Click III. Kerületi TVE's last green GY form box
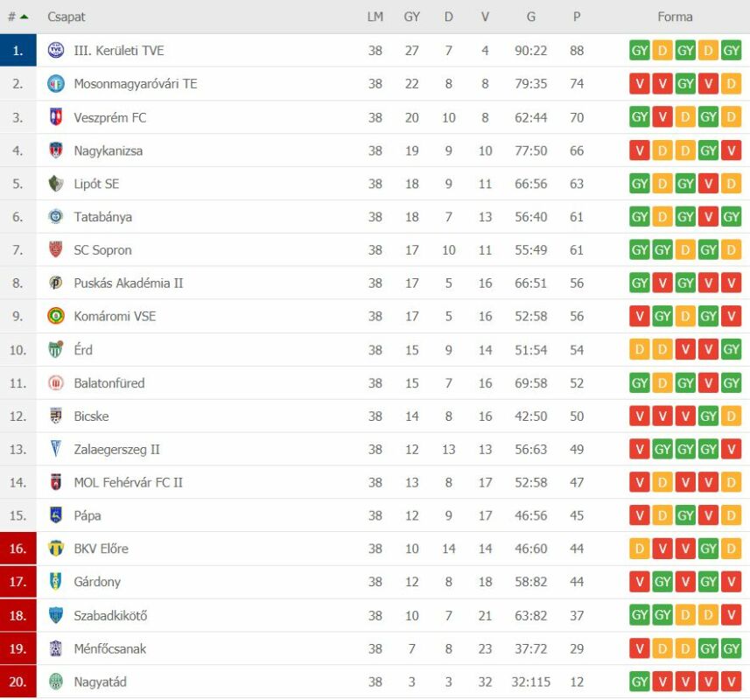The height and width of the screenshot is (700, 750). (x=731, y=50)
